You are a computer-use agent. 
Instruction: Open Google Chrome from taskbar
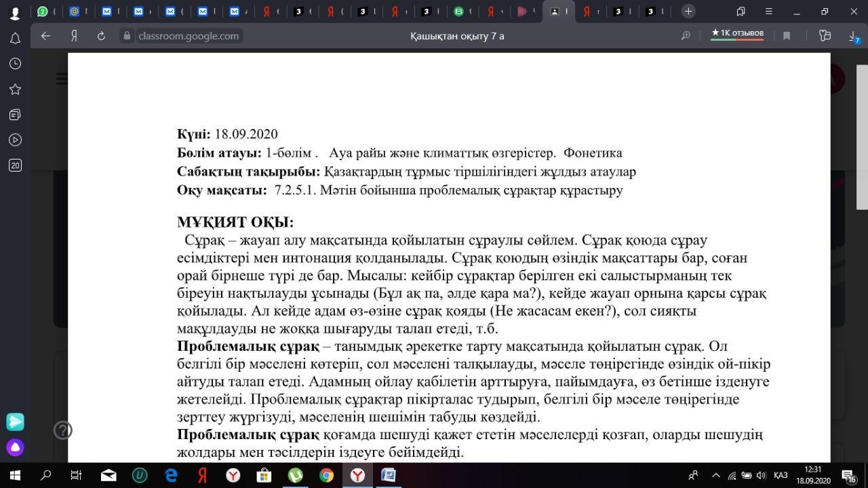(x=326, y=475)
